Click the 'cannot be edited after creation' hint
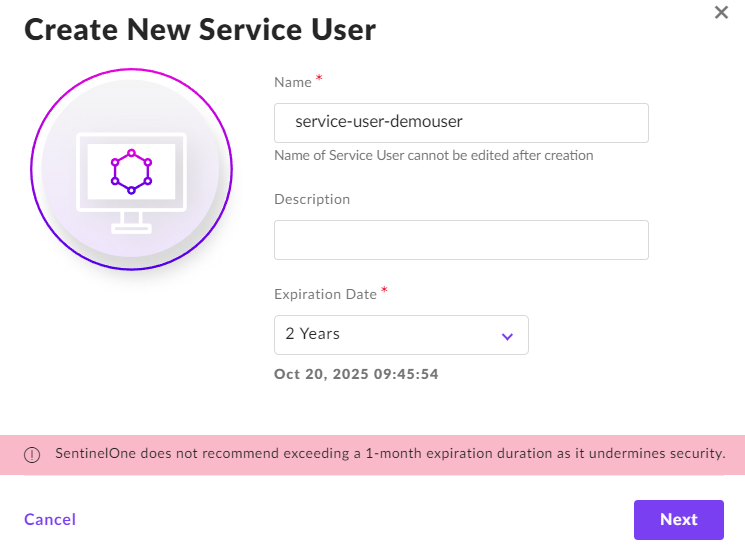Screen dimensions: 745x549 433,155
